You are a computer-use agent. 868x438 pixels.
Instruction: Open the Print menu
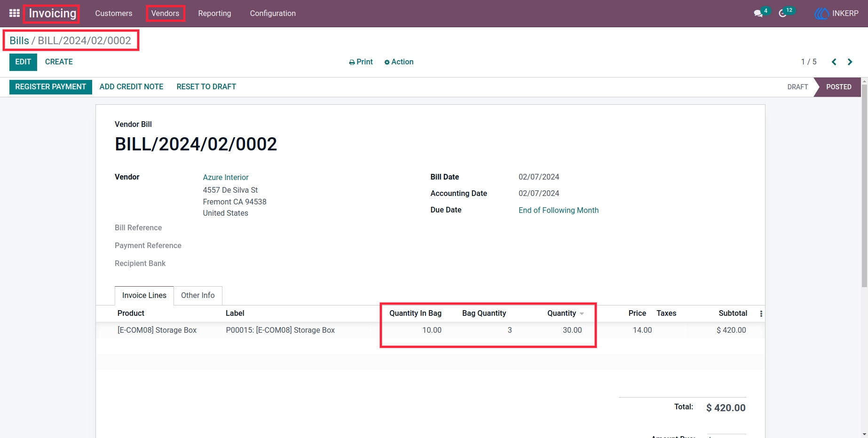click(361, 62)
